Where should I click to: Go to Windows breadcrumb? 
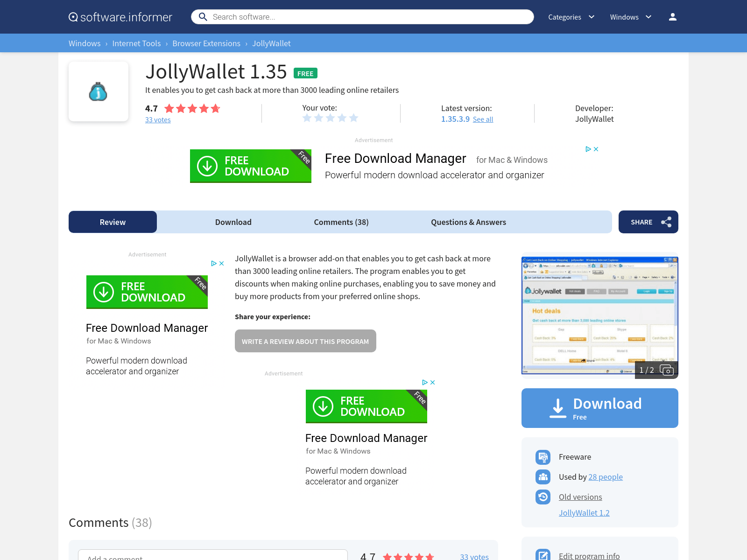point(85,43)
